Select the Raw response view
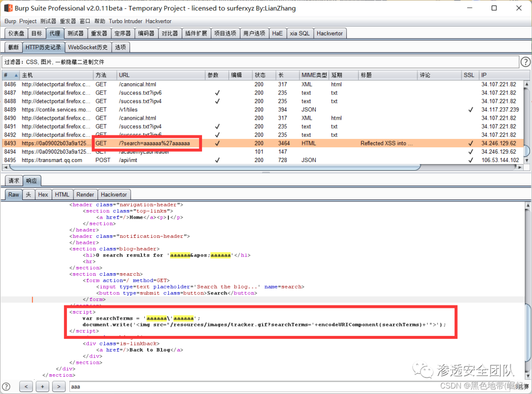 click(14, 195)
